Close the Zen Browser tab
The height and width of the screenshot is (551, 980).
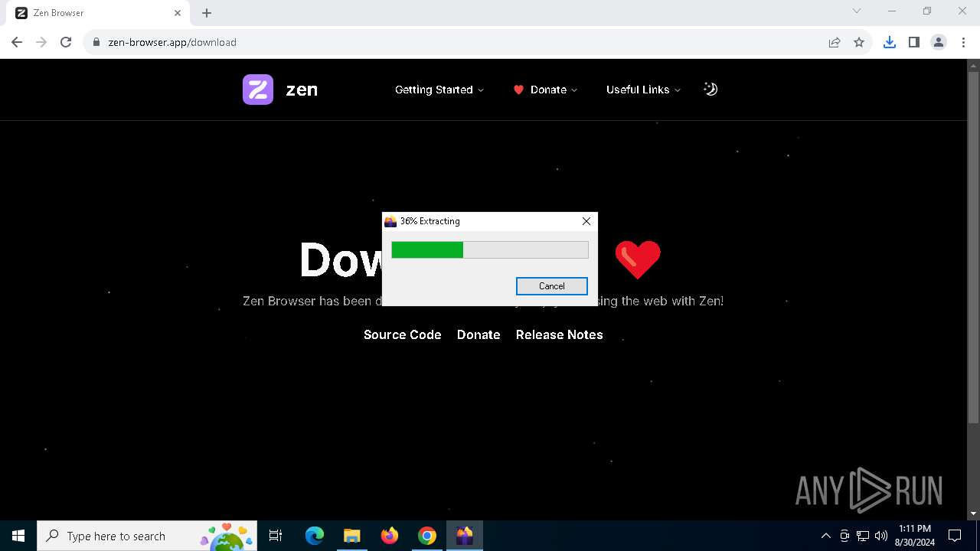(178, 13)
